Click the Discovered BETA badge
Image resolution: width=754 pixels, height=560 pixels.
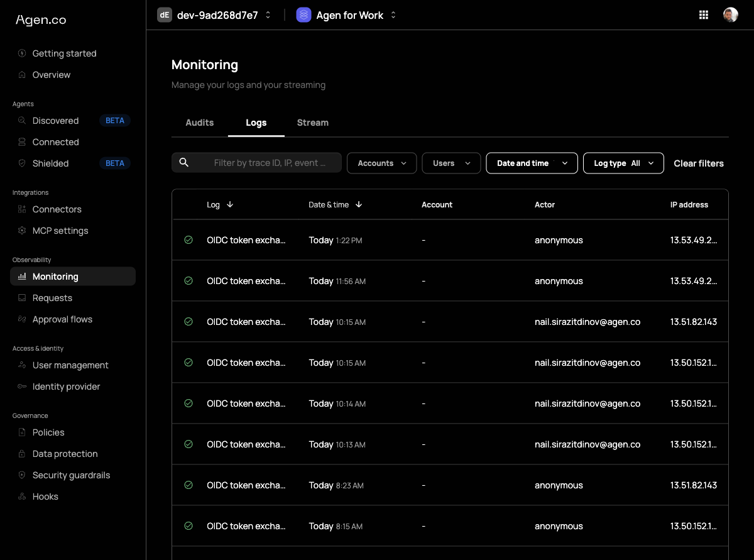[115, 121]
